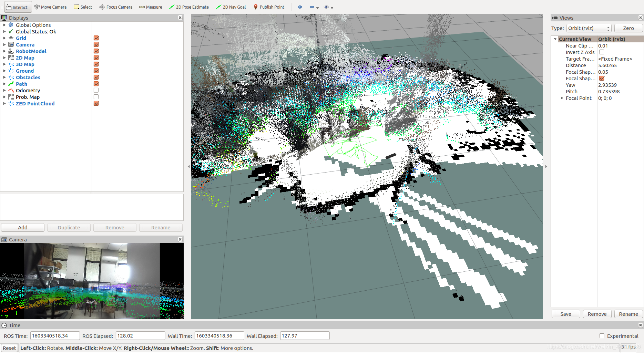Click the Wall Elapsed field
The height and width of the screenshot is (353, 644).
click(x=305, y=336)
